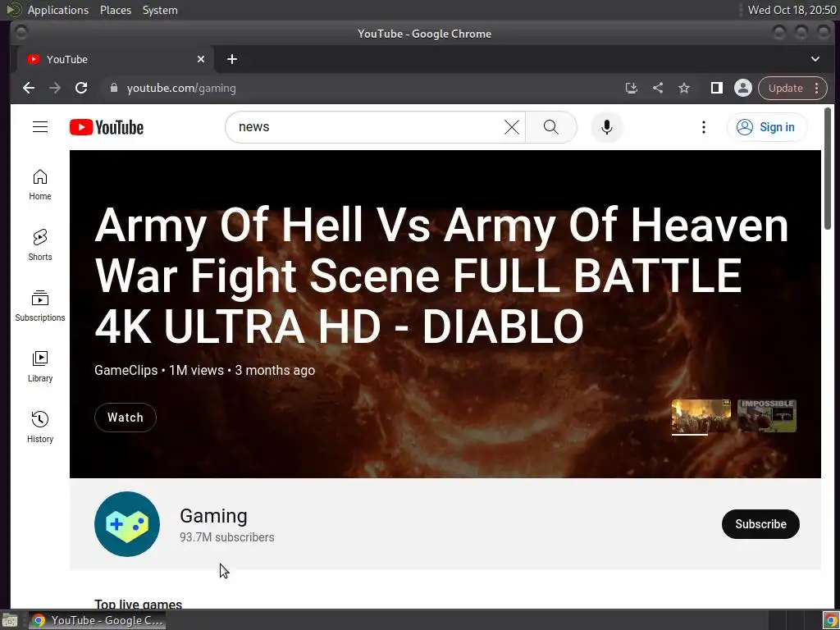840x630 pixels.
Task: Click the Chrome tray icon at bottom right
Action: coord(830,620)
